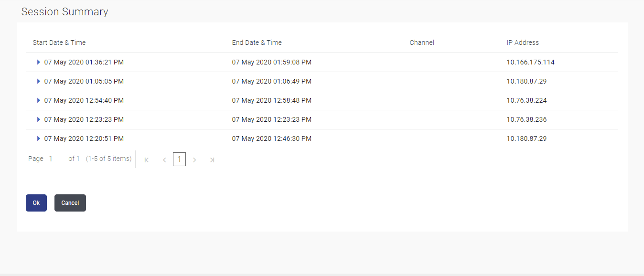Sort by Start Date & Time column
Image resolution: width=644 pixels, height=276 pixels.
pyautogui.click(x=59, y=42)
